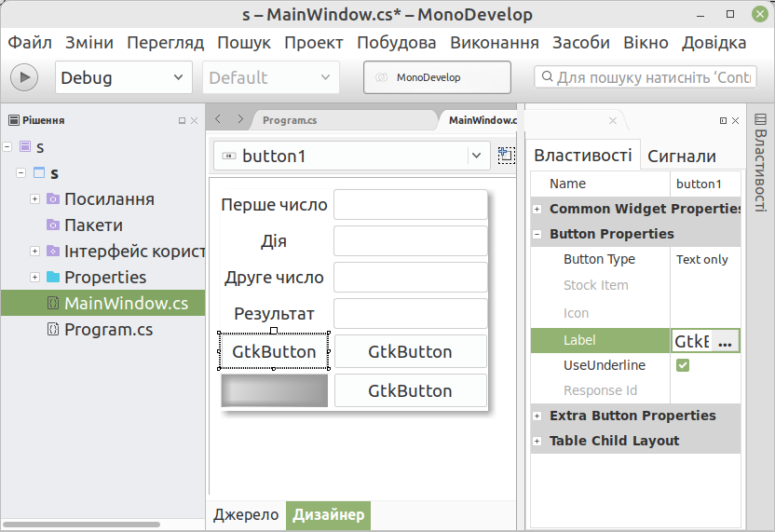Expand the Table Child Layout section

pyautogui.click(x=537, y=441)
